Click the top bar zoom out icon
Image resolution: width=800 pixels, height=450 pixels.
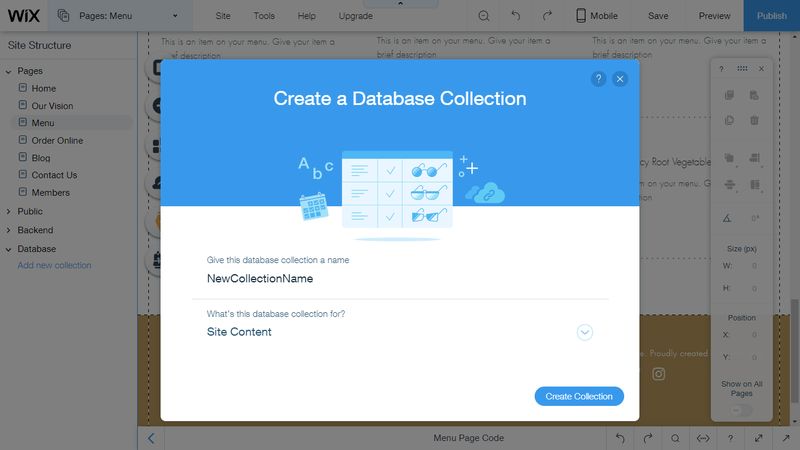484,16
